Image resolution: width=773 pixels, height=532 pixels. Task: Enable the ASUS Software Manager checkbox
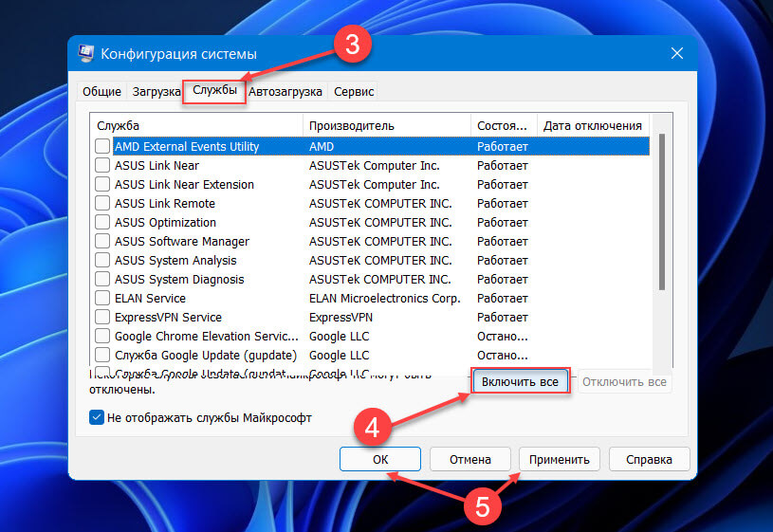point(102,241)
